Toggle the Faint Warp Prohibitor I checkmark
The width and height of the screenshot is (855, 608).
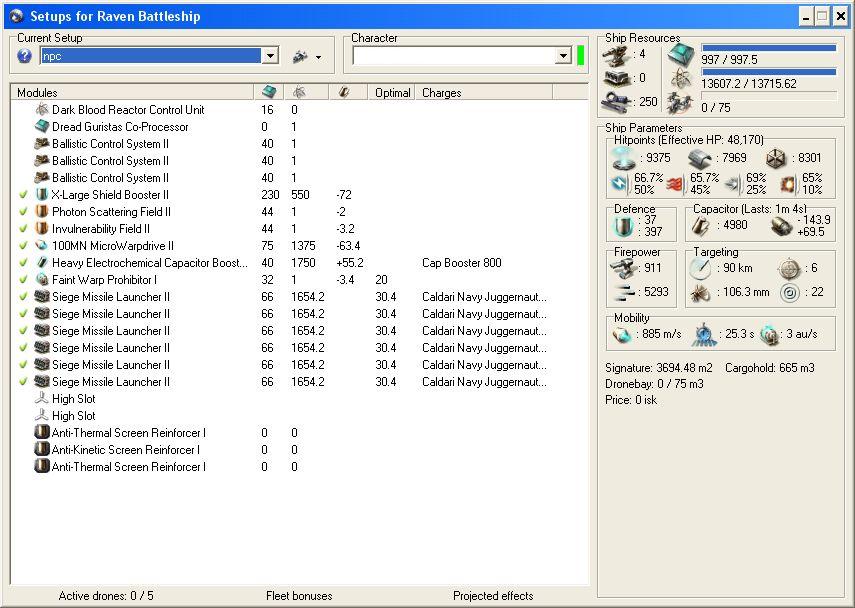pos(23,280)
